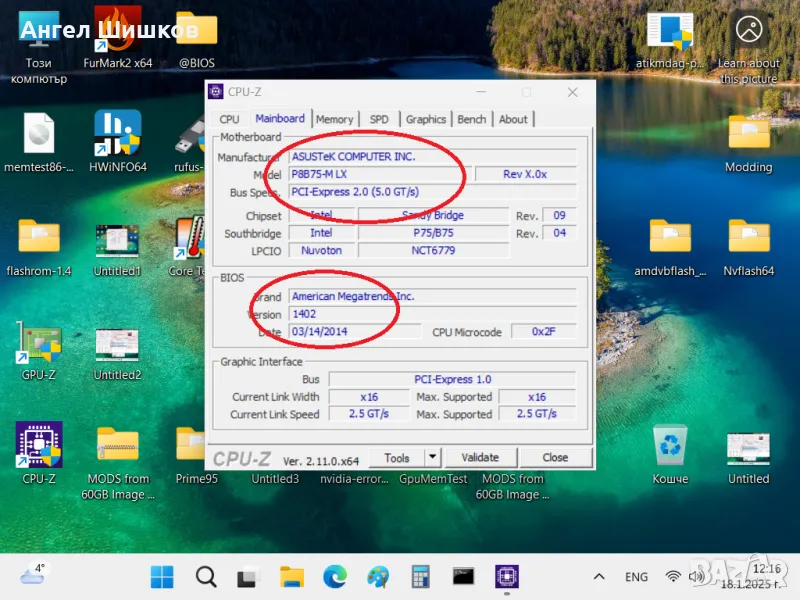Open the HWiNFO64 desktop icon
Image resolution: width=800 pixels, height=600 pixels.
point(117,134)
